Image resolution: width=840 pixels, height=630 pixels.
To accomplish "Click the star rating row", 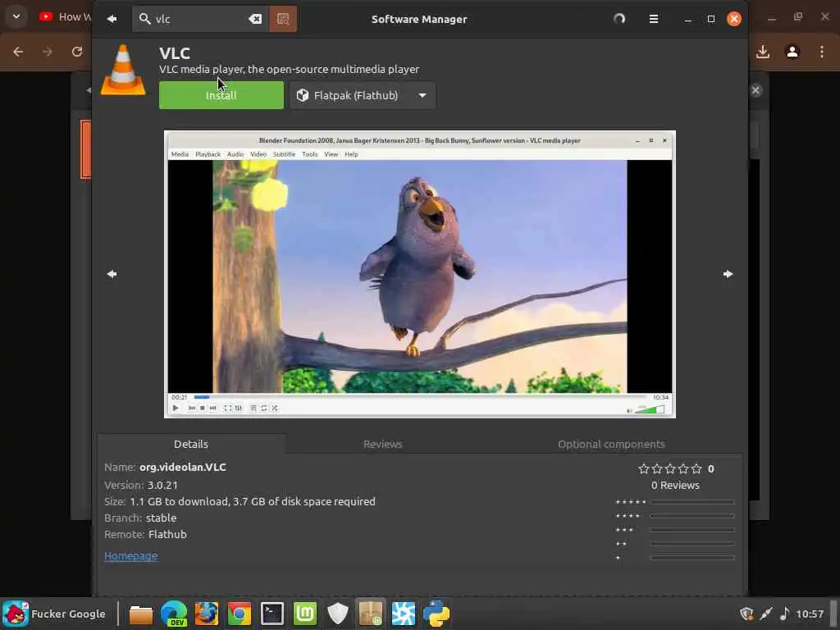I will pos(669,468).
